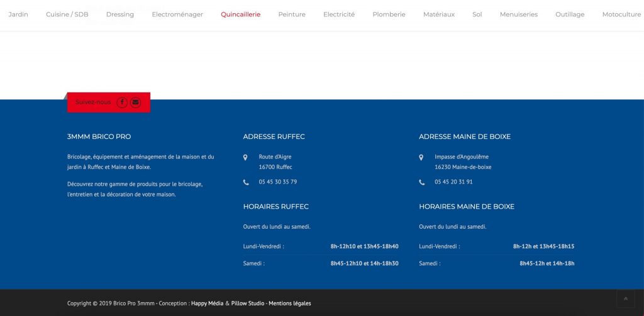Navigate to the Plomberie section
The image size is (644, 316).
[389, 14]
